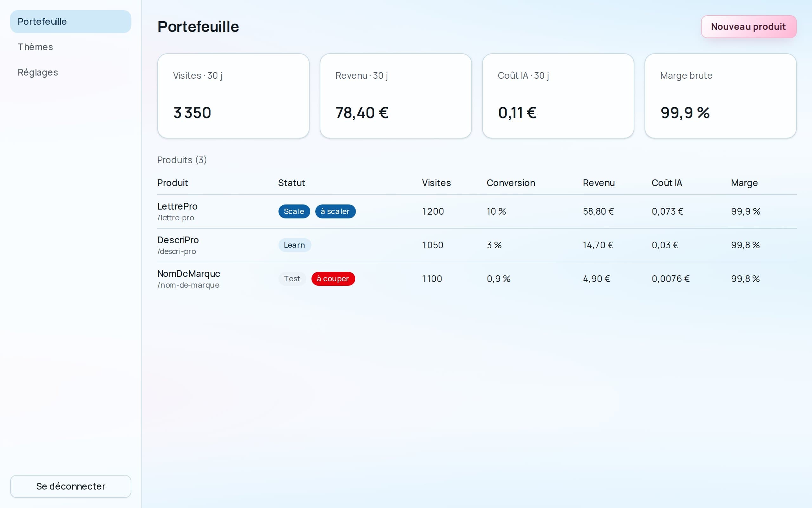The width and height of the screenshot is (812, 508).
Task: Click the Statut column header
Action: [291, 183]
